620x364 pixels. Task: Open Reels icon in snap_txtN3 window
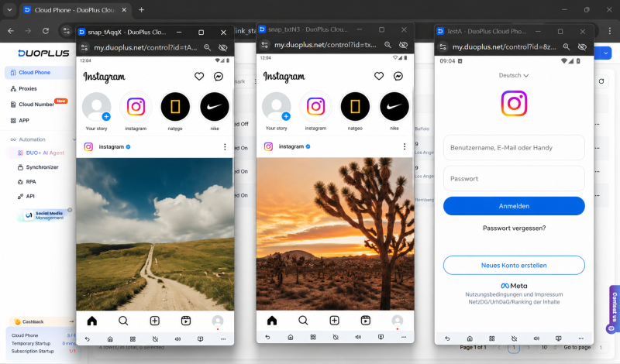point(366,320)
